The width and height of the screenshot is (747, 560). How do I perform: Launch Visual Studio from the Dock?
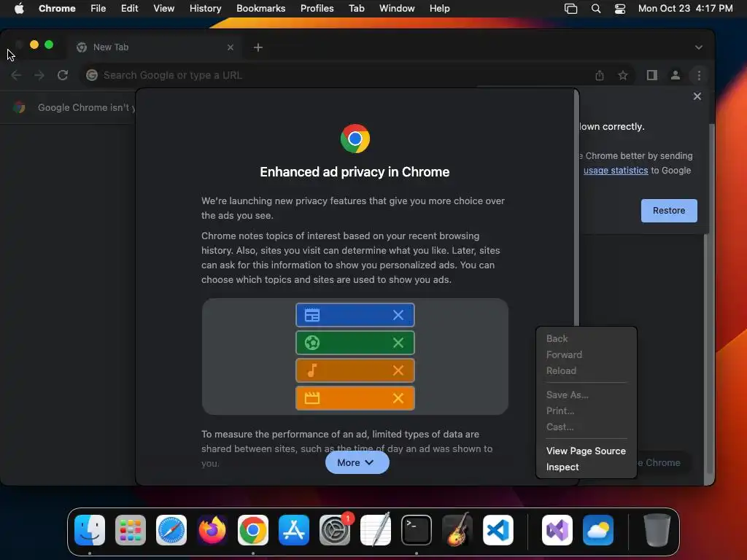tap(557, 530)
